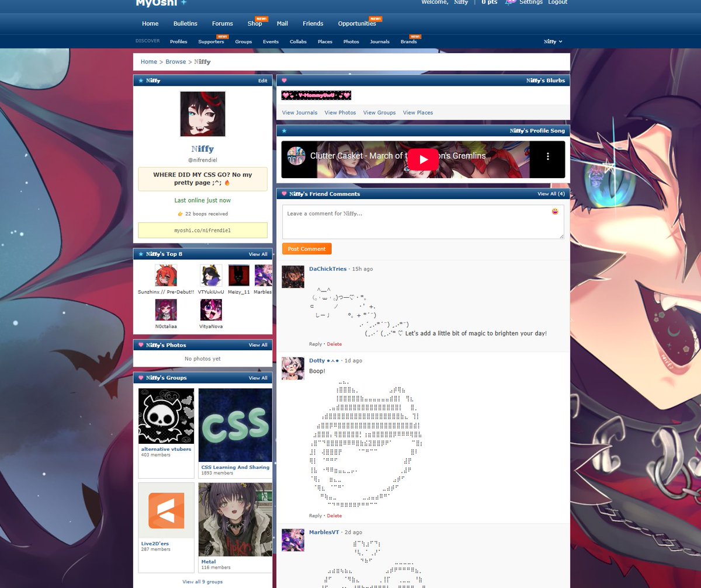The image size is (701, 588).
Task: Delete DaChickTries comment
Action: tap(334, 344)
